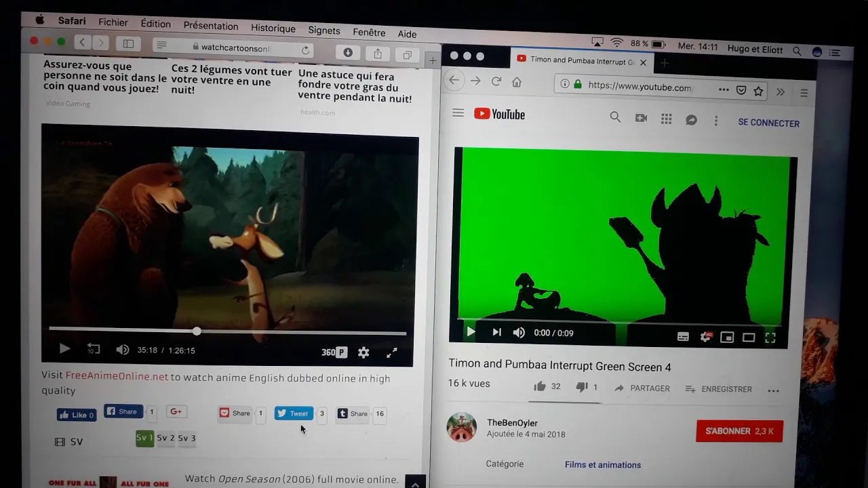Open ad 'Une astuce qui fera fondre'
Image resolution: width=868 pixels, height=488 pixels.
[355, 87]
